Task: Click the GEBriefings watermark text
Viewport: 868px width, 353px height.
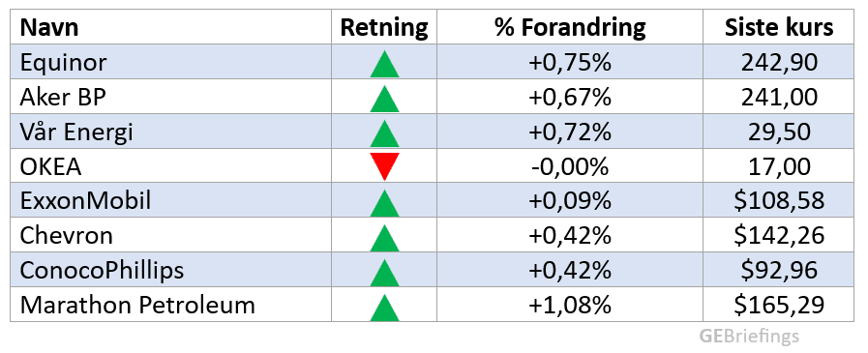Action: pos(748,336)
